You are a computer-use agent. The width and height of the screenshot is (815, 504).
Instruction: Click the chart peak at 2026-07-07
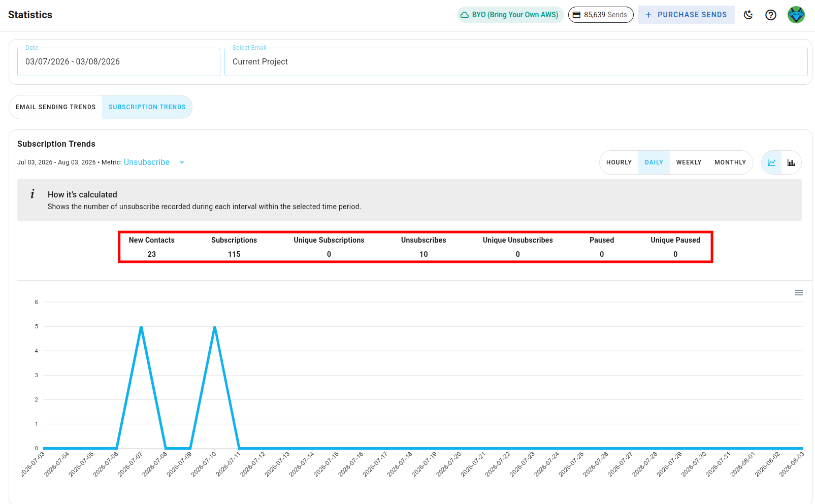coord(141,327)
